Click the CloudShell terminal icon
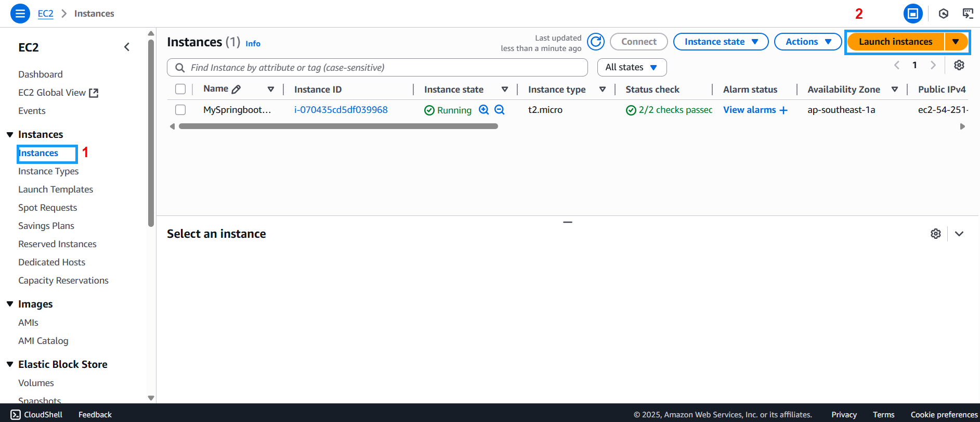 16,415
